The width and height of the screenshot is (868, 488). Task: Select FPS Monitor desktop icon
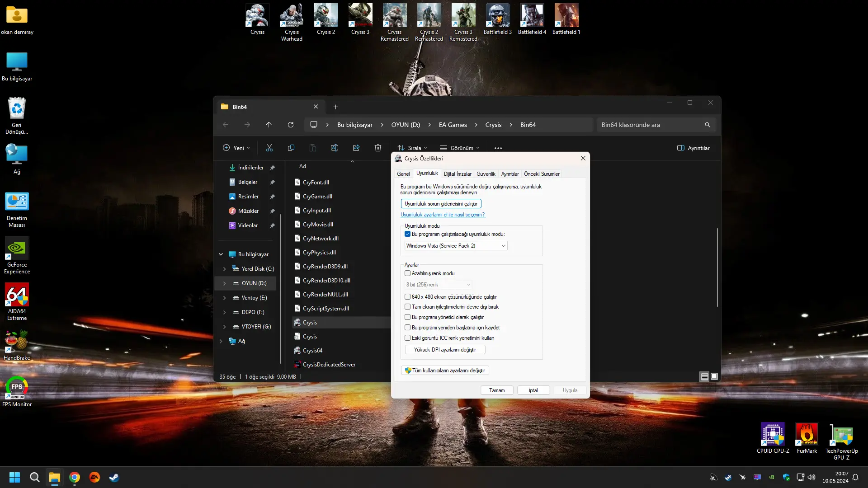click(x=17, y=392)
